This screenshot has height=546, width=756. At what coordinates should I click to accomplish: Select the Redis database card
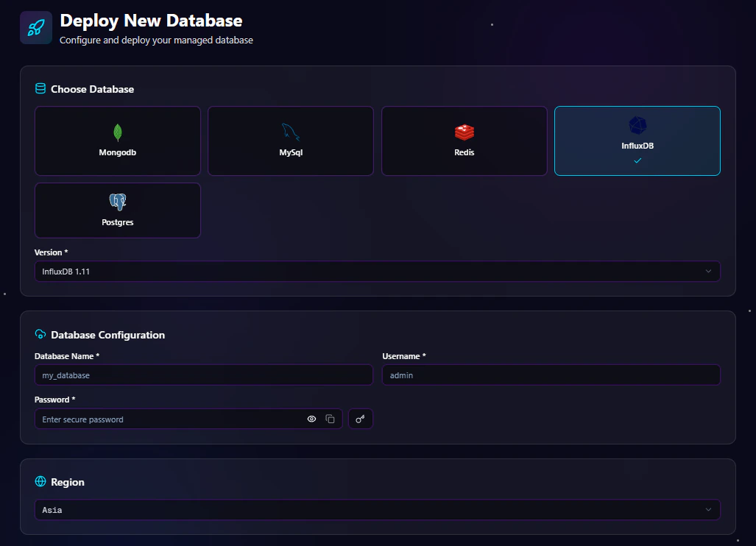pyautogui.click(x=464, y=141)
